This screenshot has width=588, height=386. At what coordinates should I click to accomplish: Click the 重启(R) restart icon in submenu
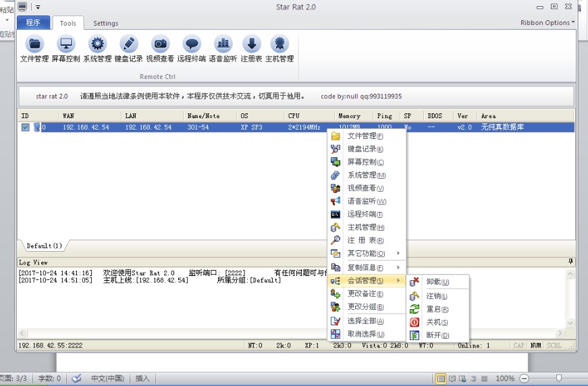click(415, 309)
